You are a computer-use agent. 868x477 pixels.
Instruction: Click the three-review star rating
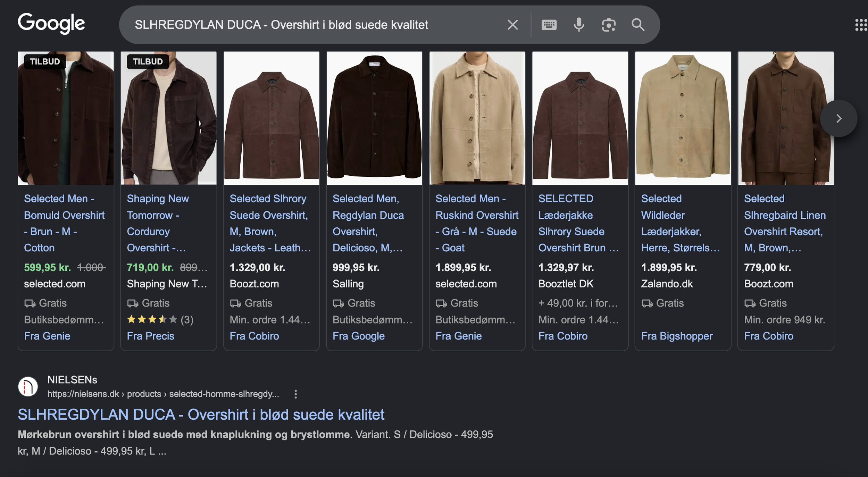click(x=160, y=319)
